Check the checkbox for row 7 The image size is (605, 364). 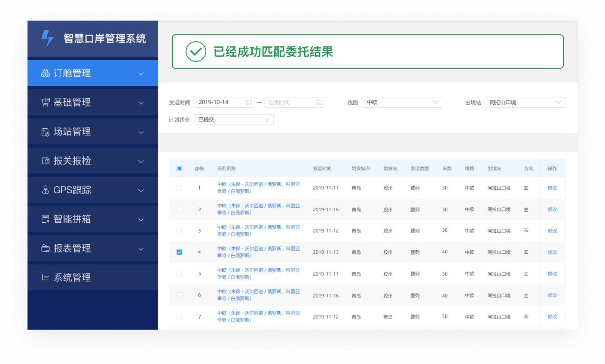point(179,316)
